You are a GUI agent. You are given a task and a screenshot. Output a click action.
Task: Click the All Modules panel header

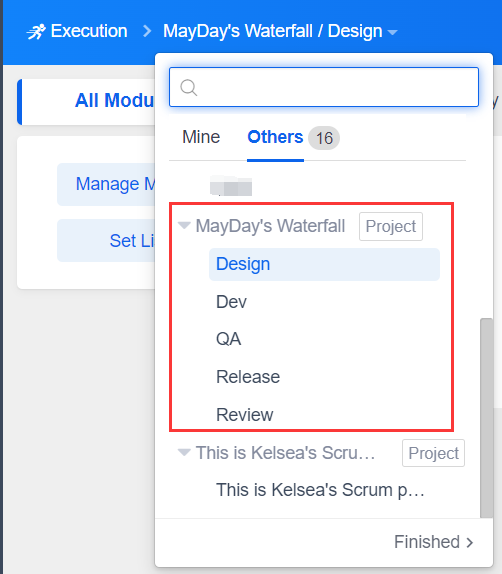87,101
